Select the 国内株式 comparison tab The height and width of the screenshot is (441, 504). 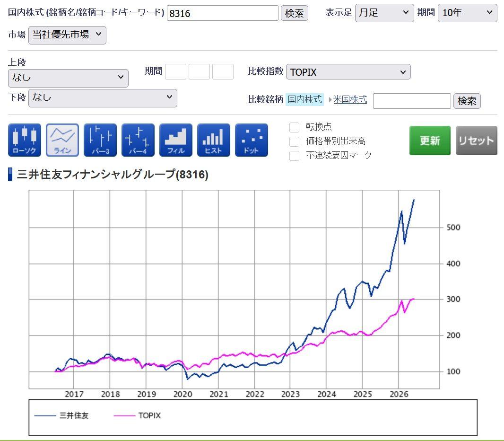tap(304, 99)
